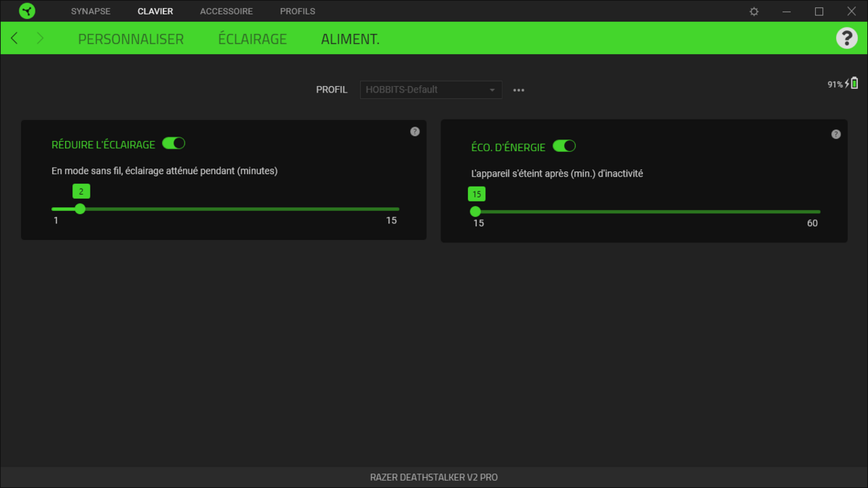The image size is (868, 488).
Task: Disable Éco. d'énergie switch
Action: 564,146
